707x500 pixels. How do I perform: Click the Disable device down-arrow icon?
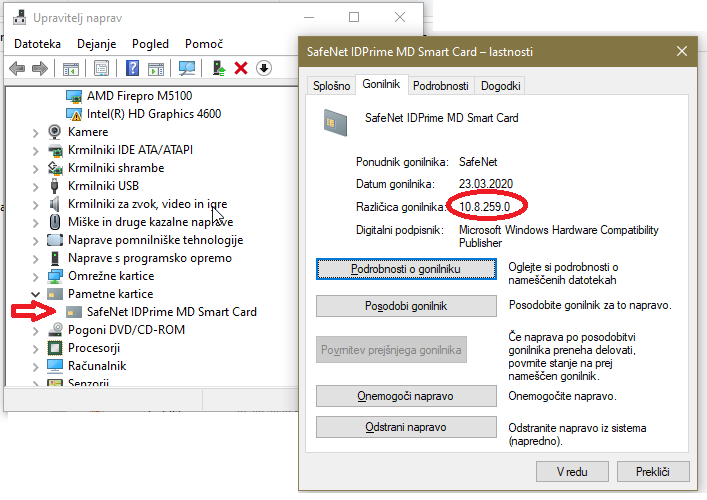point(264,69)
